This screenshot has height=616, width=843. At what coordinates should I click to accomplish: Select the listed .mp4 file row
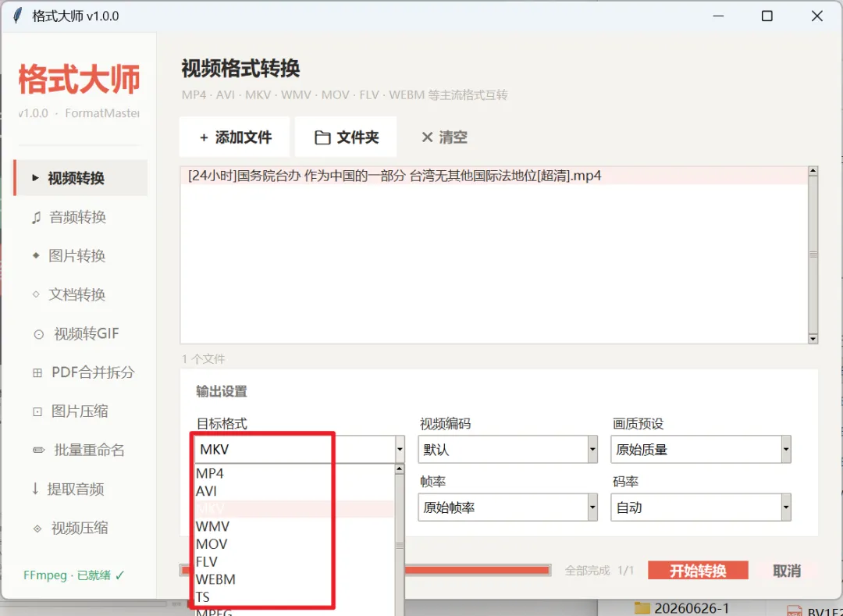(494, 176)
